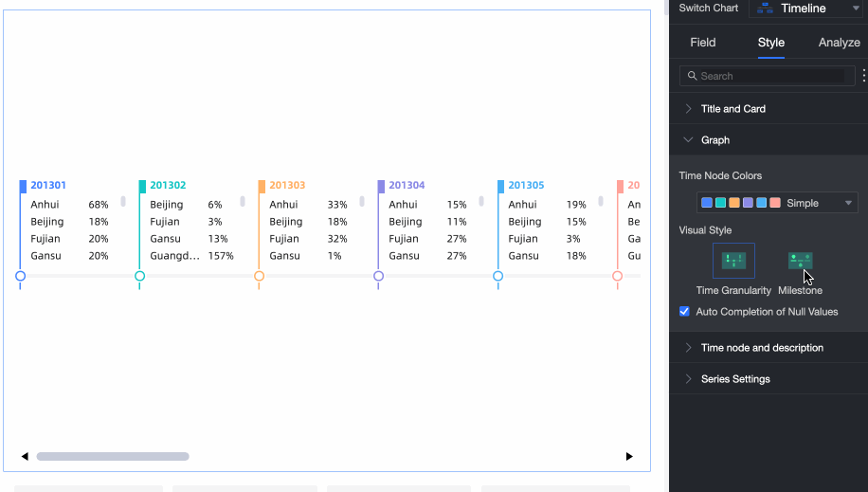Collapse the Graph section
The height and width of the screenshot is (492, 868).
coord(714,140)
